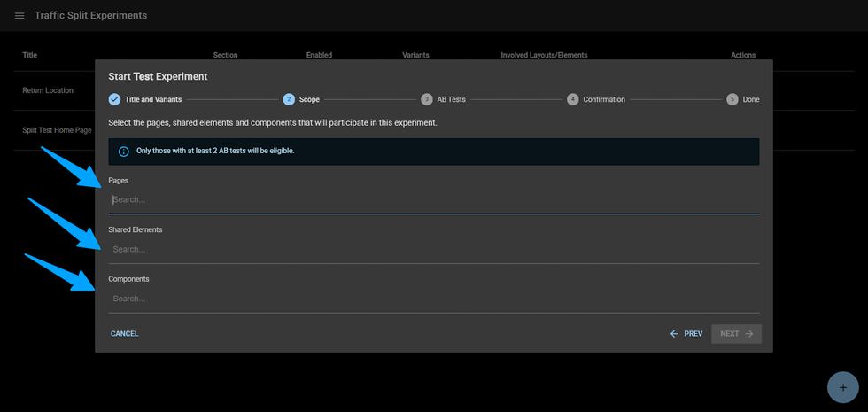Click the step 3 AB Tests circle
The image size is (868, 412).
coord(427,99)
